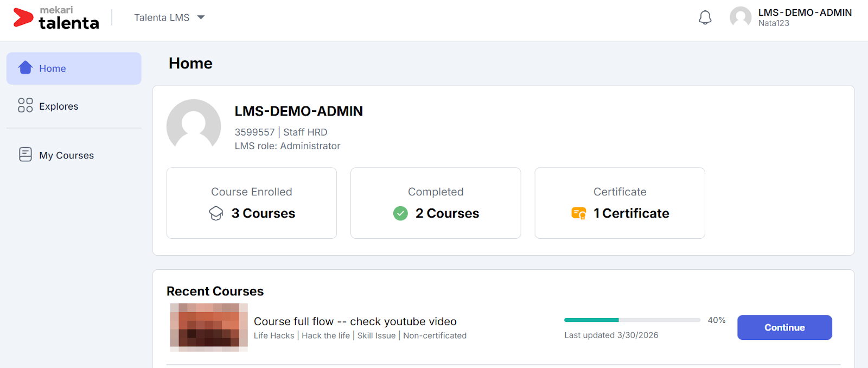The image size is (868, 368).
Task: Open the notifications bell
Action: (x=705, y=18)
